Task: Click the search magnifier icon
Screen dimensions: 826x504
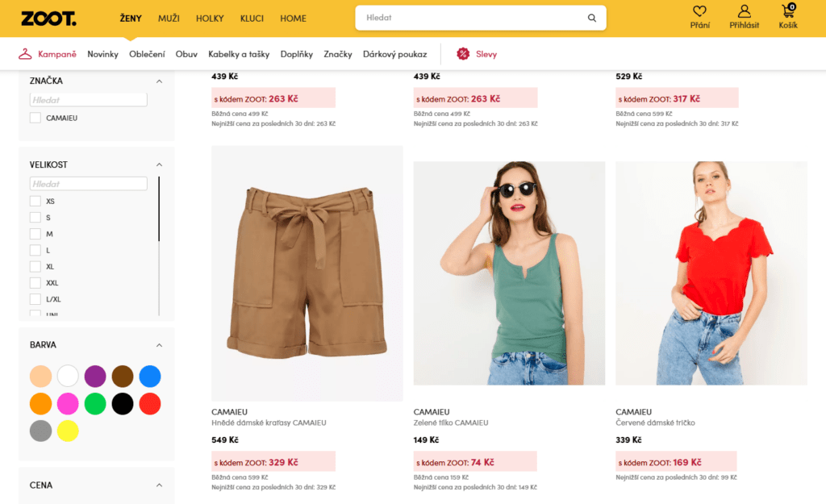Action: coord(592,18)
